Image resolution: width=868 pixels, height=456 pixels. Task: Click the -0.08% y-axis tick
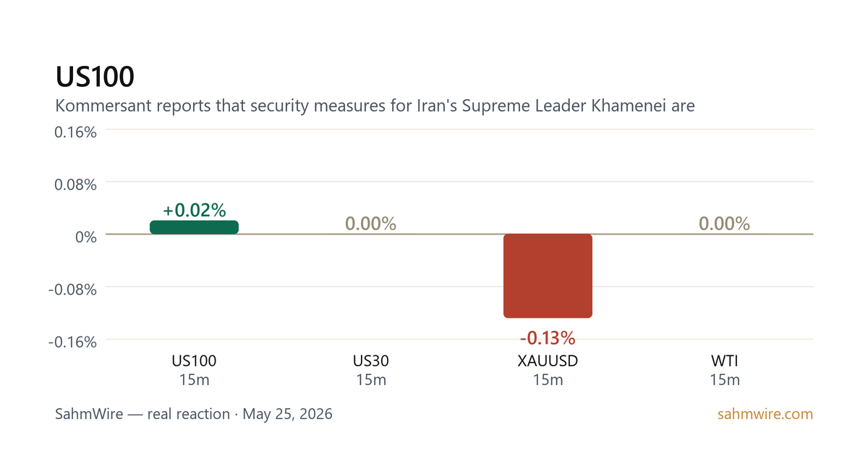click(x=73, y=289)
